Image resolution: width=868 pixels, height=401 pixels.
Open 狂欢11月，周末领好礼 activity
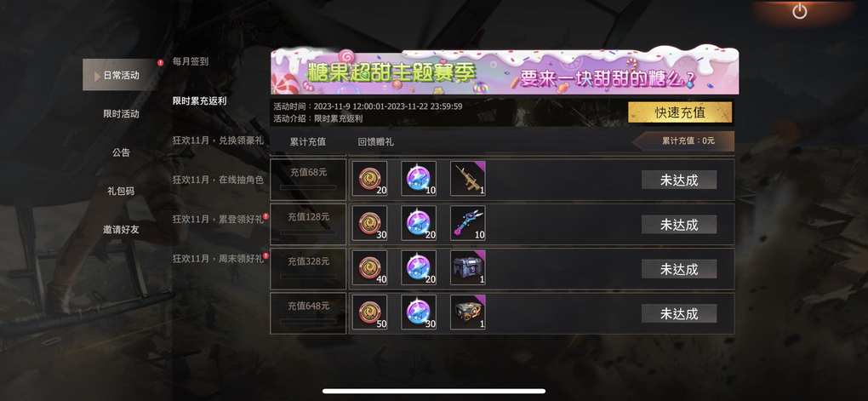tap(218, 258)
